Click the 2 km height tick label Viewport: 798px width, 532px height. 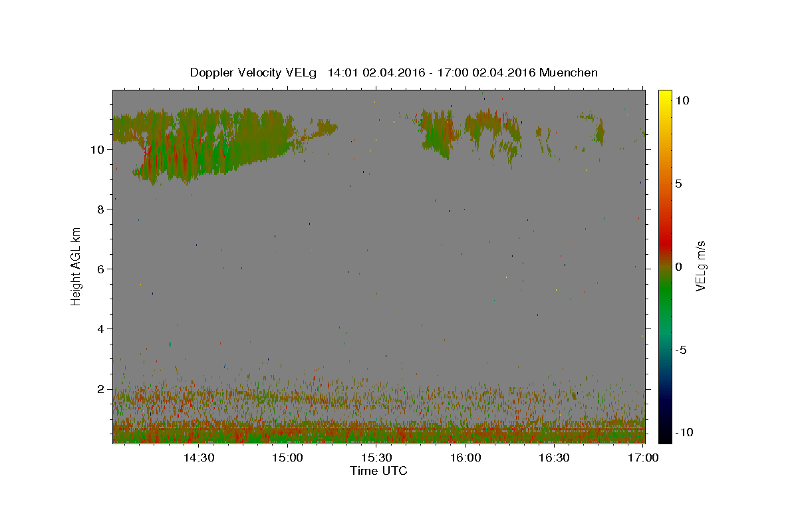(100, 388)
